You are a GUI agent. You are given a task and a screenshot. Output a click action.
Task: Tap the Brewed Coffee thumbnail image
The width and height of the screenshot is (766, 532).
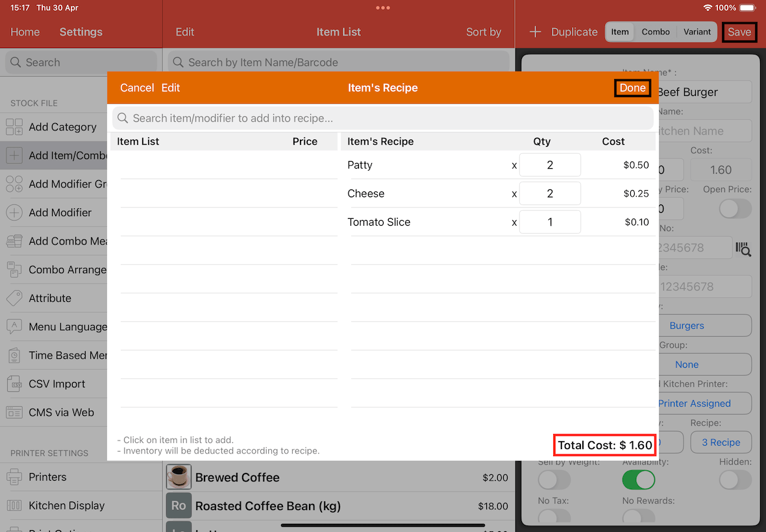179,477
